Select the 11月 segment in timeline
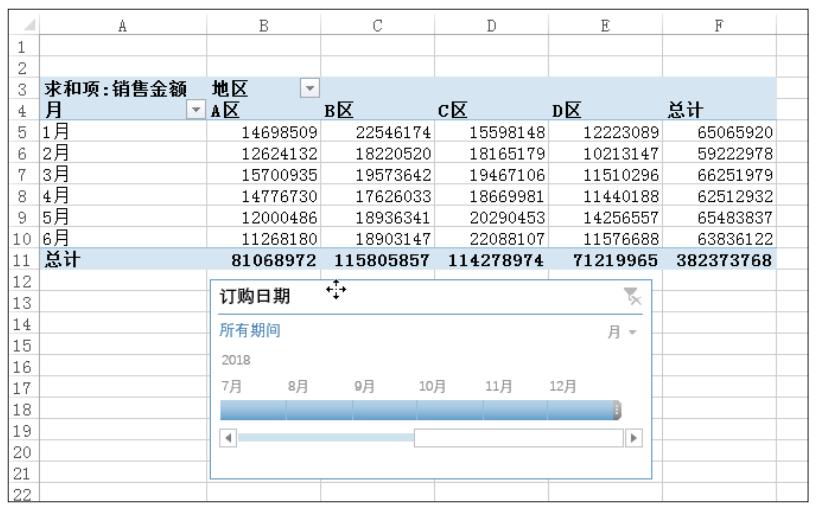Screen dimensions: 816x510 point(515,410)
